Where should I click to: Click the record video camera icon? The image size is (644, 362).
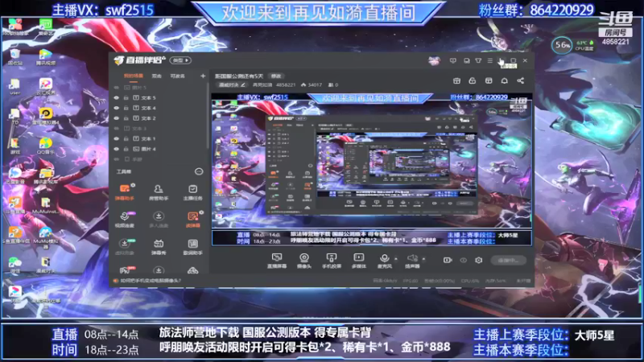[448, 260]
